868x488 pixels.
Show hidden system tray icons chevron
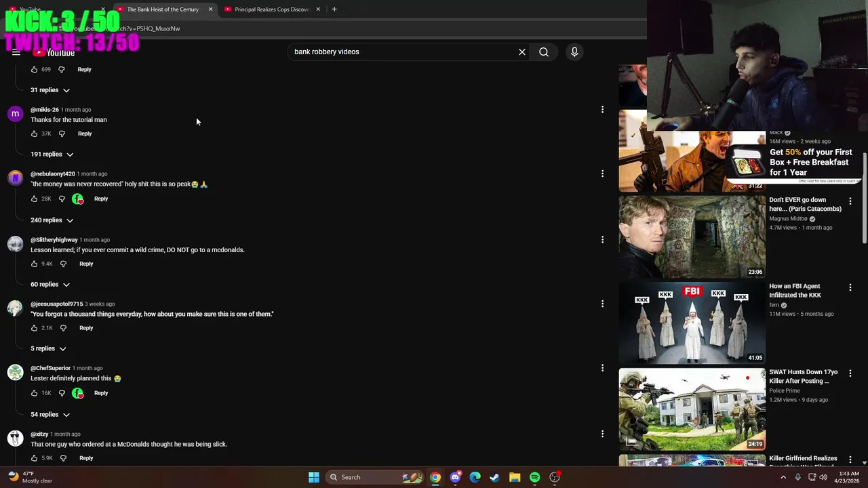pyautogui.click(x=783, y=477)
